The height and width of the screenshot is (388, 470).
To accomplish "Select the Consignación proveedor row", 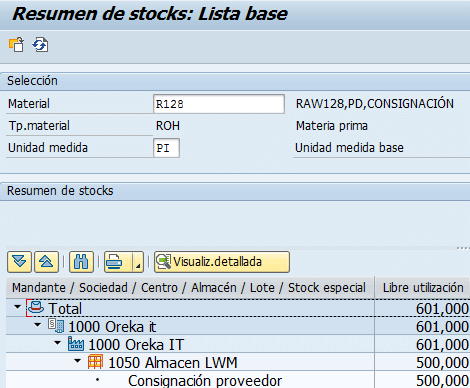I will 236,380.
